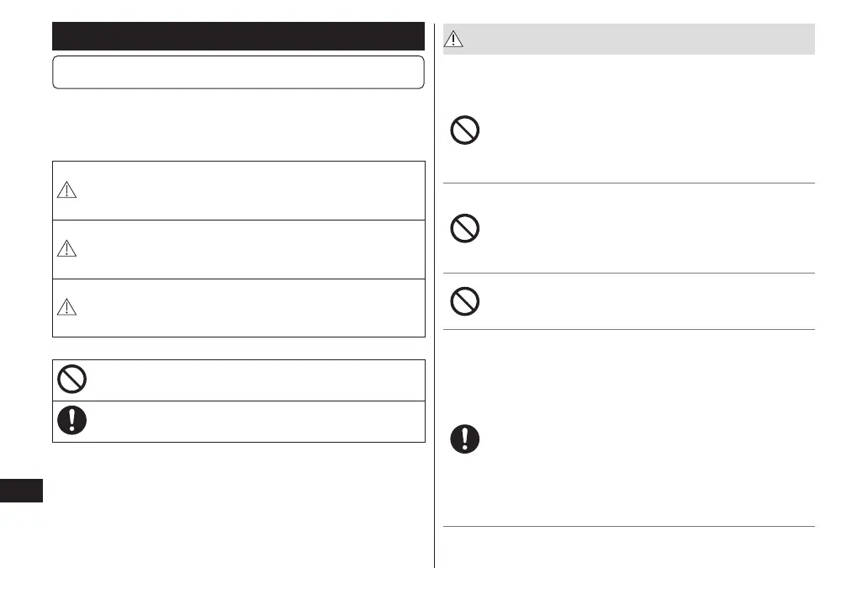Click the prohibition symbol in the left legend box
Image resolution: width=868 pixels, height=611 pixels.
71,380
